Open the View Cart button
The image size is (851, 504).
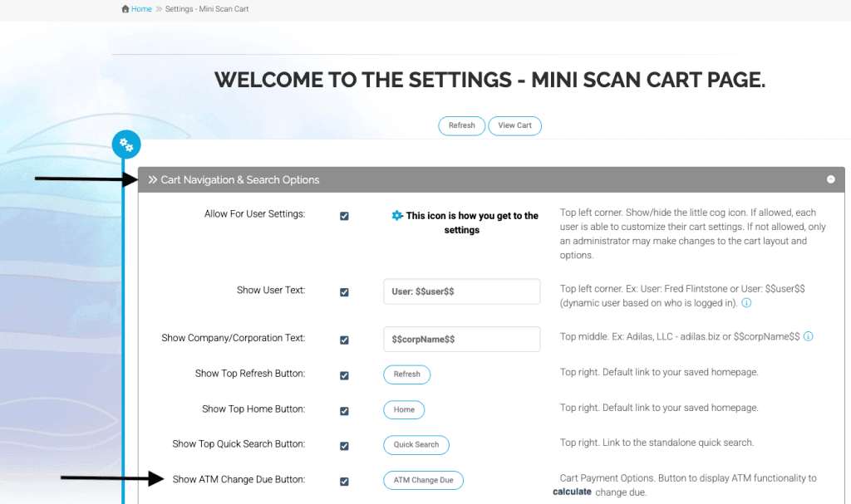(514, 125)
